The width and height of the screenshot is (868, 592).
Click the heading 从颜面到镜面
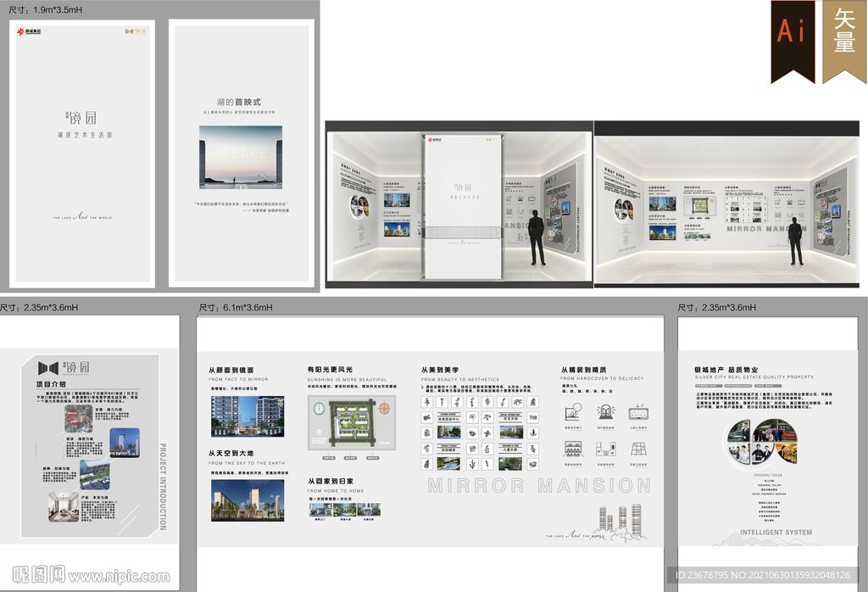tap(231, 370)
